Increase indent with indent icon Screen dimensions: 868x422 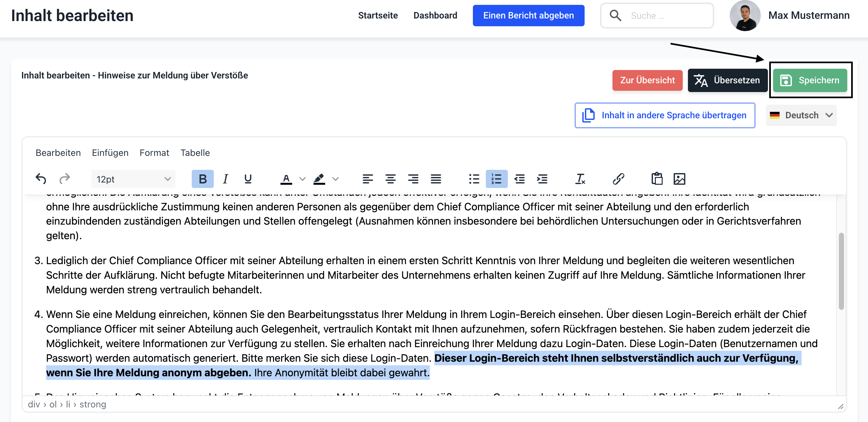(542, 179)
